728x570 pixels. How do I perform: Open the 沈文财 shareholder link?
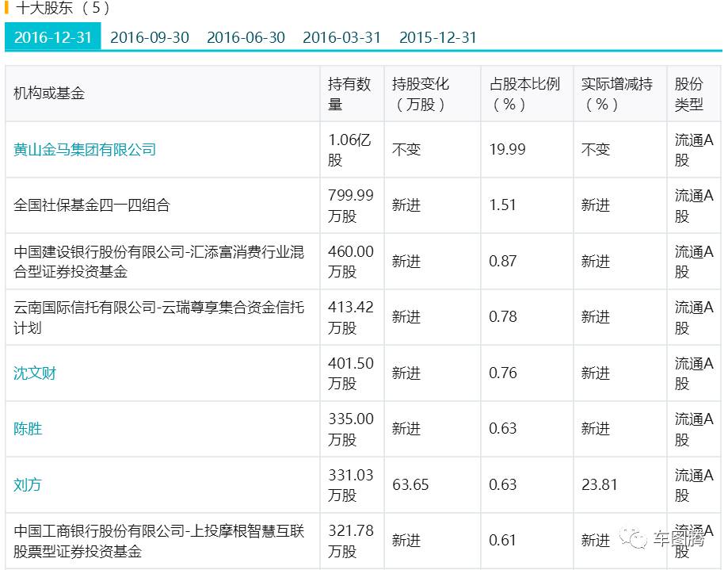34,373
